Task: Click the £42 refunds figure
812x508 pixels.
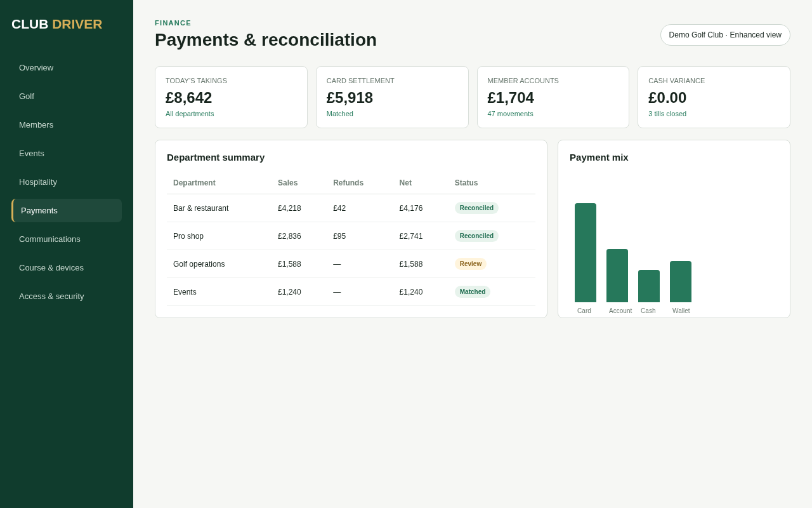Action: 339,208
